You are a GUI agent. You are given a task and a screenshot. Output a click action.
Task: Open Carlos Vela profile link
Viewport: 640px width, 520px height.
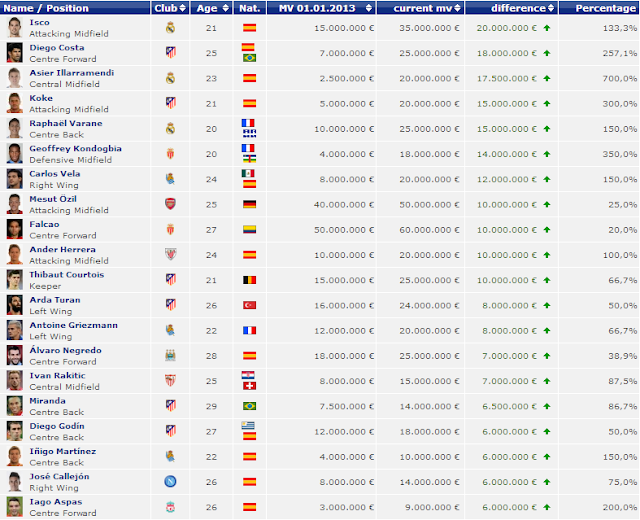[x=55, y=174]
